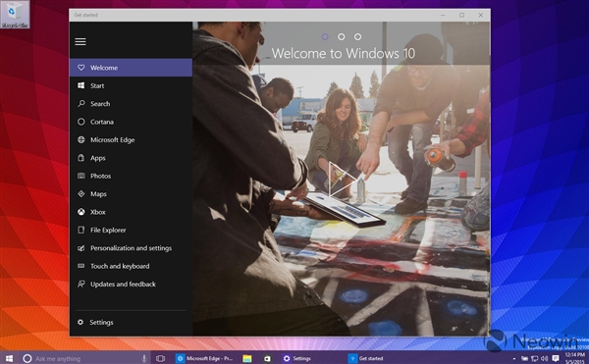Click the network tray icon

pyautogui.click(x=535, y=359)
